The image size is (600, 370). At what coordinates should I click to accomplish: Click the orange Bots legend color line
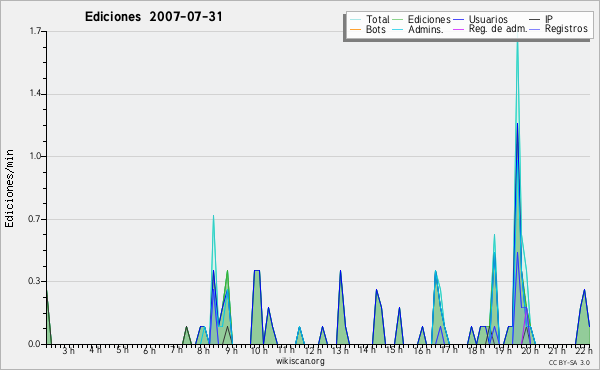[355, 29]
